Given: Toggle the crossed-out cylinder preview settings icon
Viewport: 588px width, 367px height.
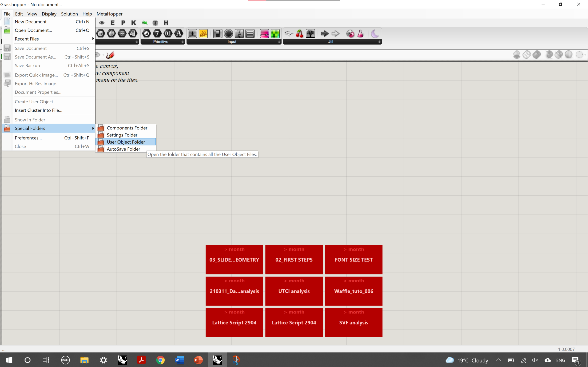Looking at the screenshot, I should [x=559, y=55].
